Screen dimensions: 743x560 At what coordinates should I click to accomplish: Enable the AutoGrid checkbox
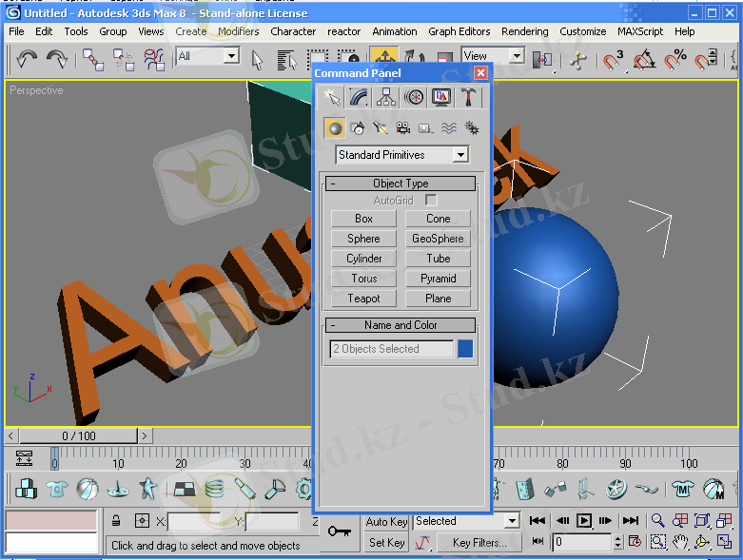click(x=431, y=201)
